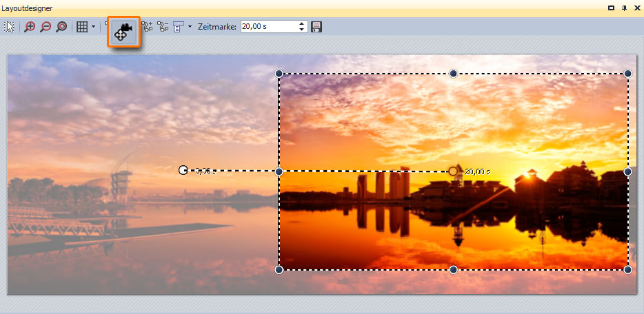Click the add motion path point icon

point(147,27)
